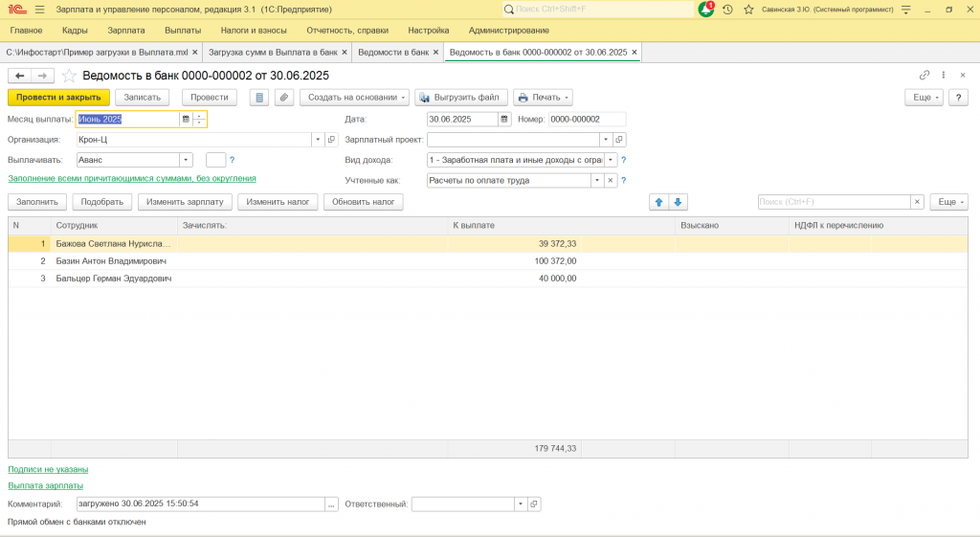Open calendar for Дата field

[x=504, y=119]
